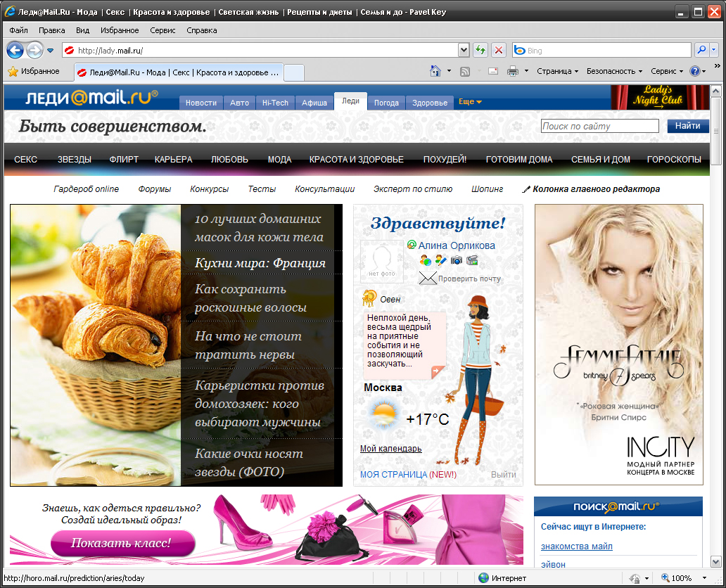Click the horoscope read-more arrow icon
The image size is (726, 588).
tap(437, 372)
